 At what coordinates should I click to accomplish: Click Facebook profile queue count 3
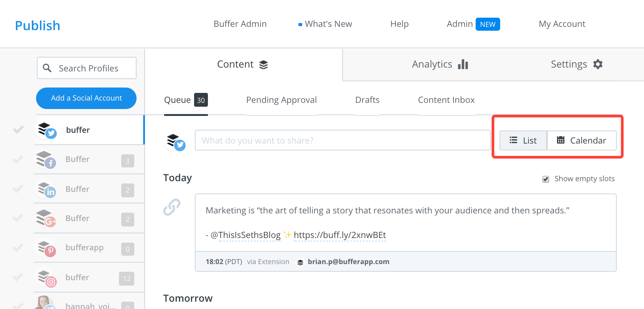pos(128,161)
